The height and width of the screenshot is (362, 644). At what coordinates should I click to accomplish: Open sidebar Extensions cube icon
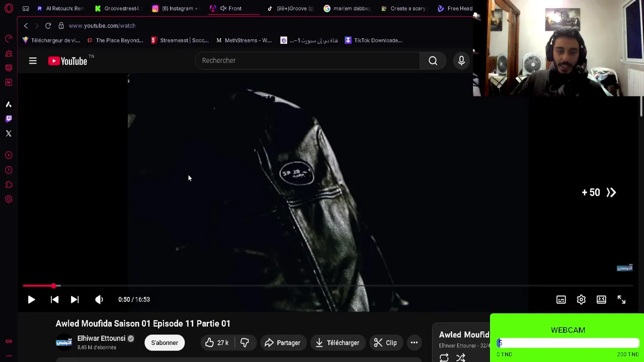click(9, 185)
